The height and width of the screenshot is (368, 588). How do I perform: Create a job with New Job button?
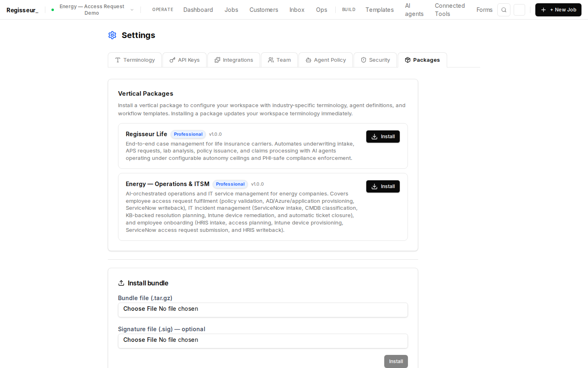tap(558, 10)
